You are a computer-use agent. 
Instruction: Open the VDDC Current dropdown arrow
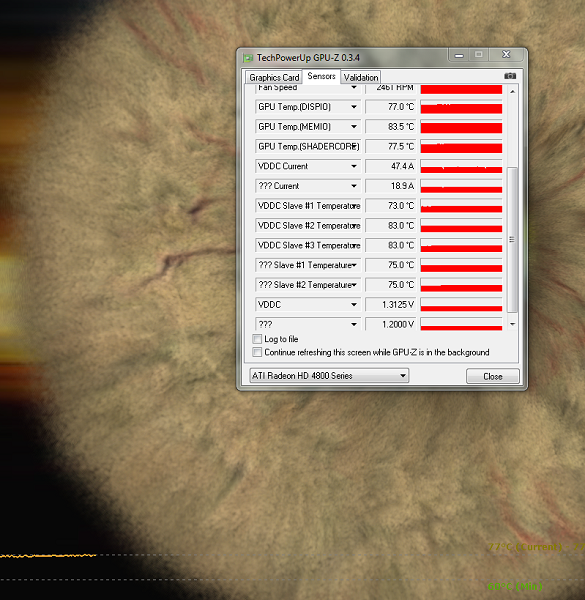(x=354, y=166)
